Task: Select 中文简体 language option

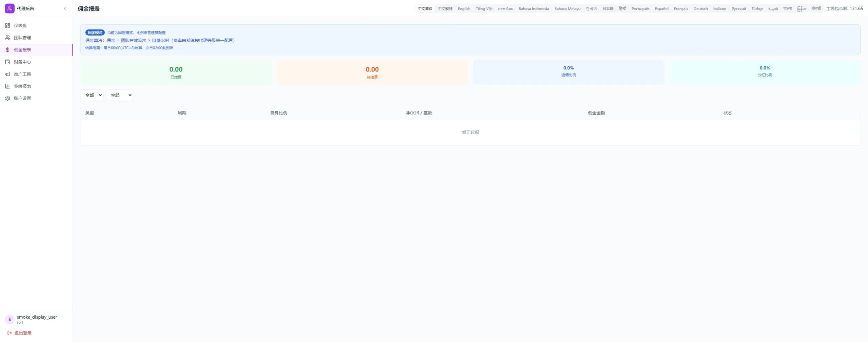Action: click(425, 9)
